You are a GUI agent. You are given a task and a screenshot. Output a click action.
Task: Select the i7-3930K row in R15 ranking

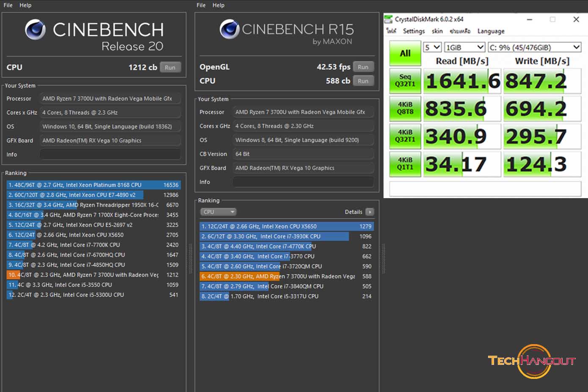(287, 236)
